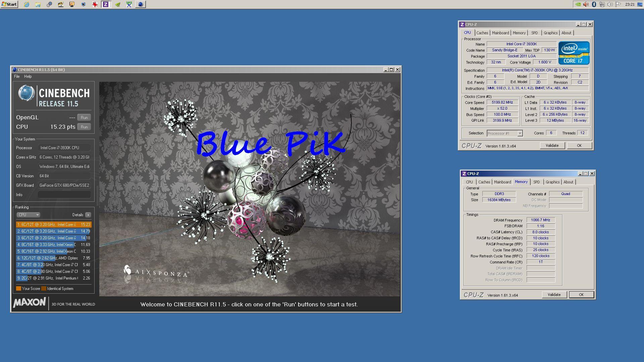The height and width of the screenshot is (362, 644).
Task: Open the File menu in Cinebench
Action: (17, 76)
